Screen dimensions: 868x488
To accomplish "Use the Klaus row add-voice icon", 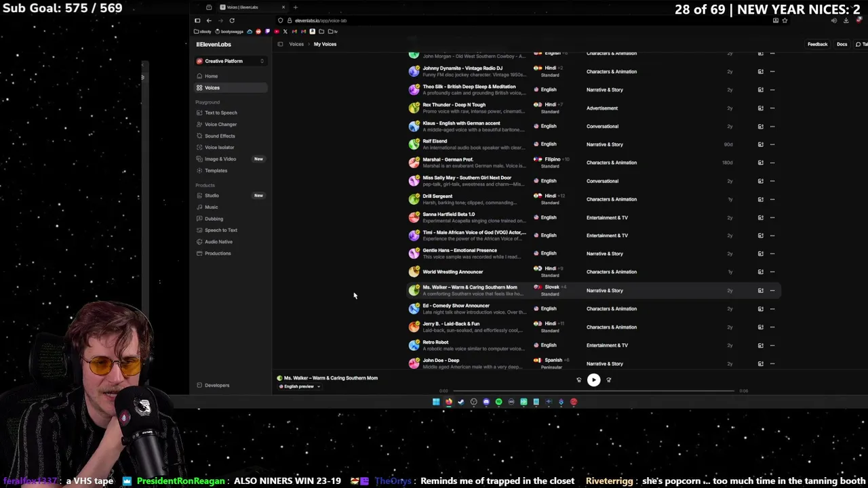I will 760,126.
